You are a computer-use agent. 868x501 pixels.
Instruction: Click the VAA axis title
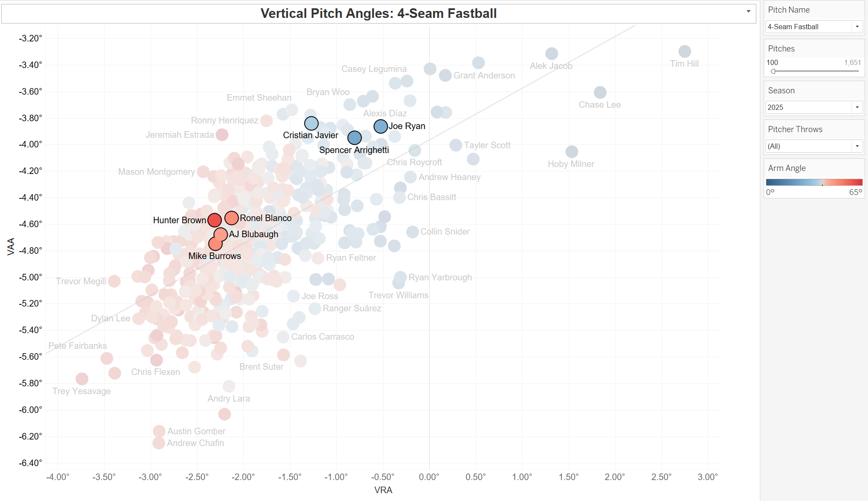click(x=11, y=246)
